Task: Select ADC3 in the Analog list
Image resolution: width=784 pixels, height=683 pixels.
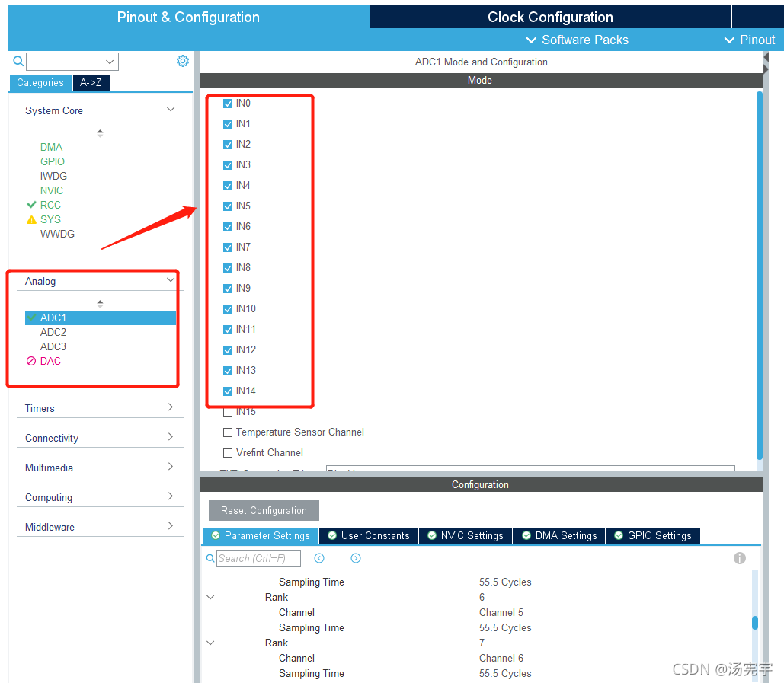Action: pos(53,346)
